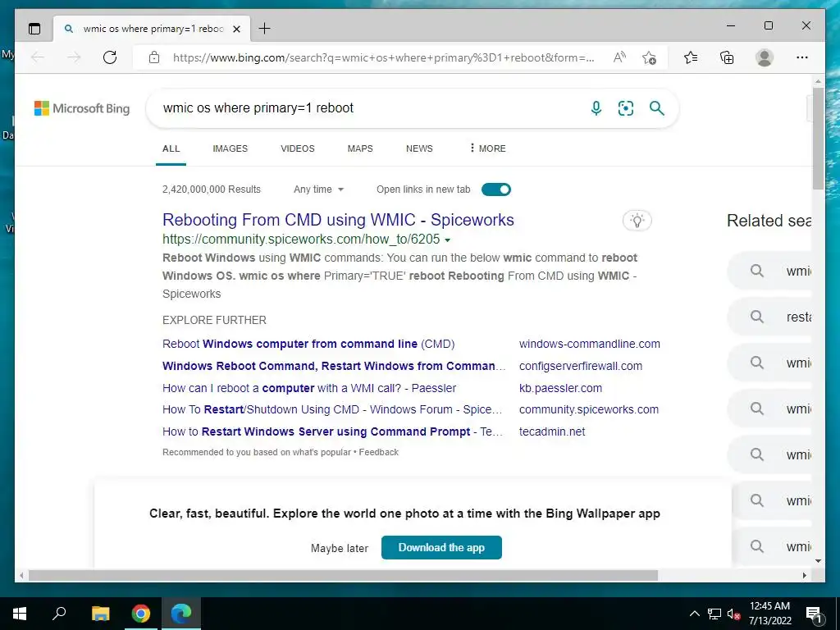The width and height of the screenshot is (840, 630).
Task: Open the configserverfirewall.com link
Action: click(580, 366)
